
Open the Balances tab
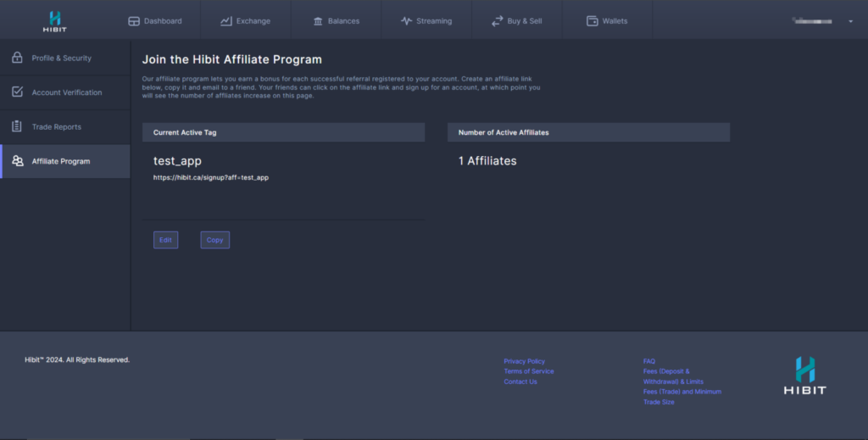pos(336,21)
